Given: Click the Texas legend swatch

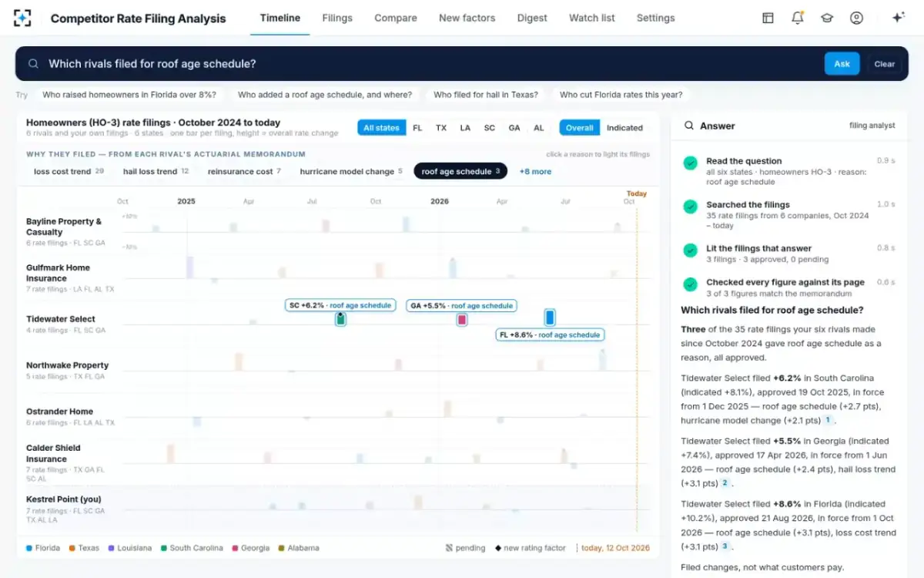Looking at the screenshot, I should click(72, 548).
